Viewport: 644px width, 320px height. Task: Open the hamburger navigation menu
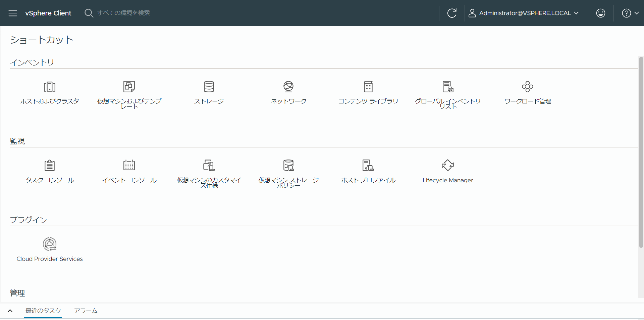pyautogui.click(x=13, y=13)
